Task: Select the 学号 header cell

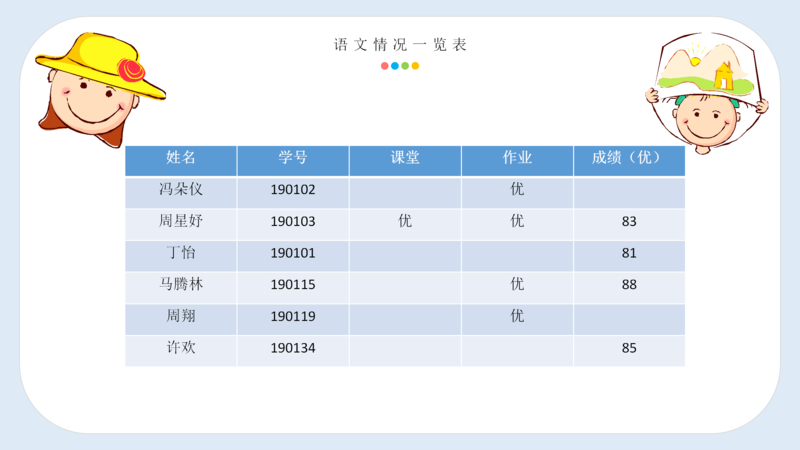Action: (x=293, y=161)
